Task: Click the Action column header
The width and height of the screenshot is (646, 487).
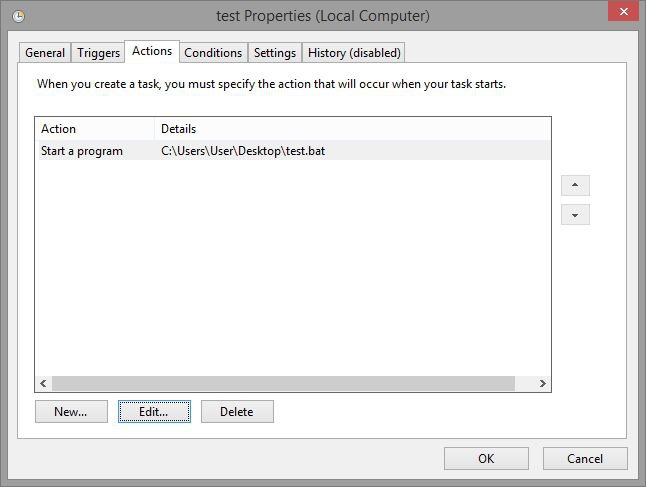Action: [x=95, y=129]
